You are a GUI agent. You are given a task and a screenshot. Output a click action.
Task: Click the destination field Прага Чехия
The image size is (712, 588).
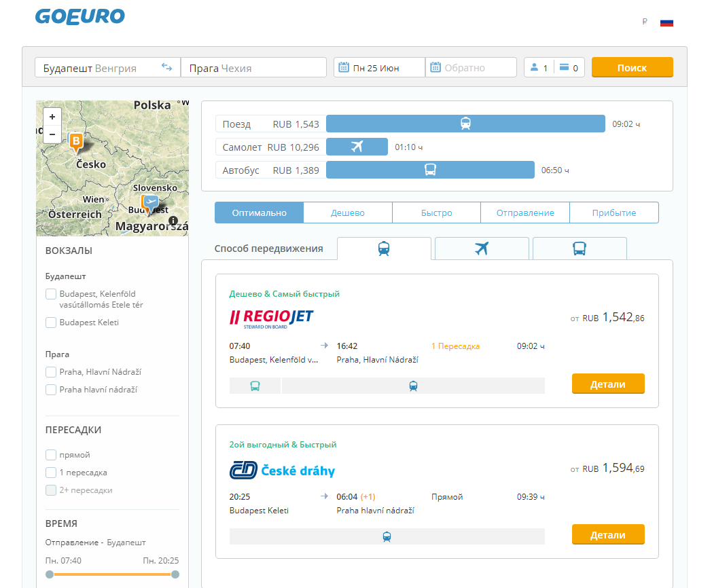coord(253,68)
